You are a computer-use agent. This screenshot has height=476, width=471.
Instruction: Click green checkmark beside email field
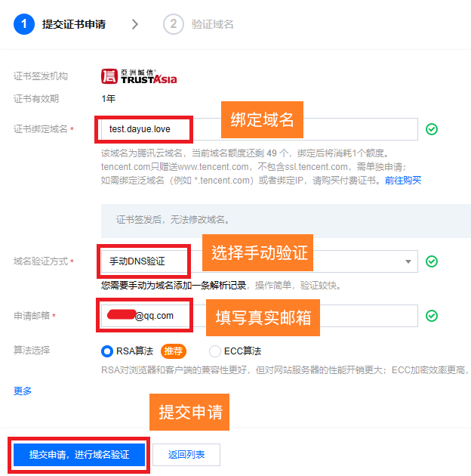coord(432,316)
